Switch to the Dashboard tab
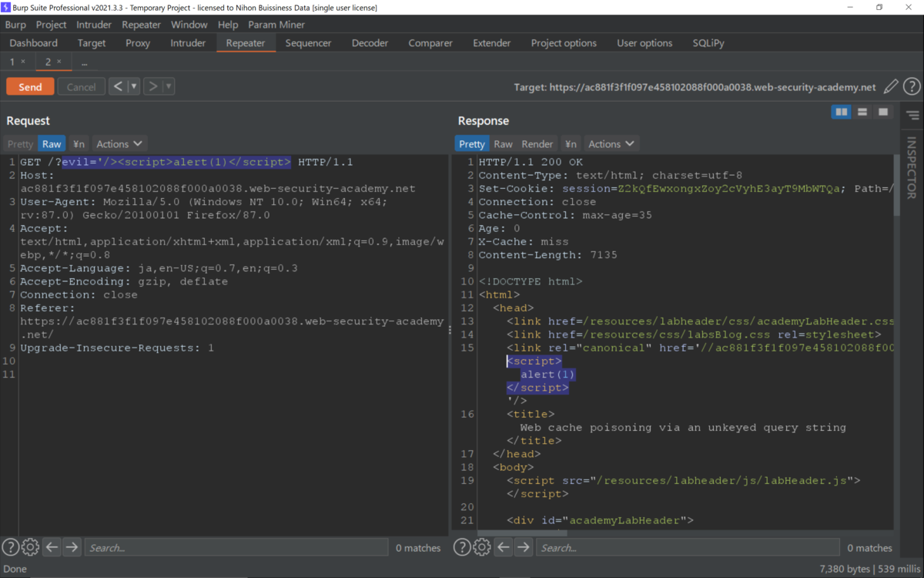 point(34,43)
